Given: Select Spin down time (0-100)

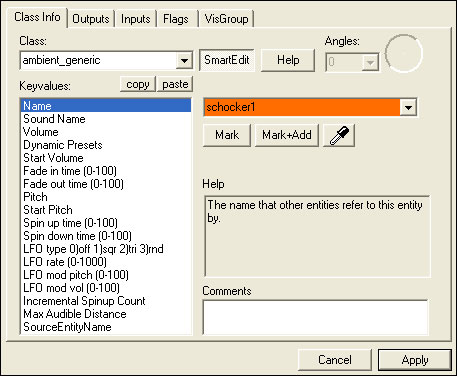Looking at the screenshot, I should 106,236.
